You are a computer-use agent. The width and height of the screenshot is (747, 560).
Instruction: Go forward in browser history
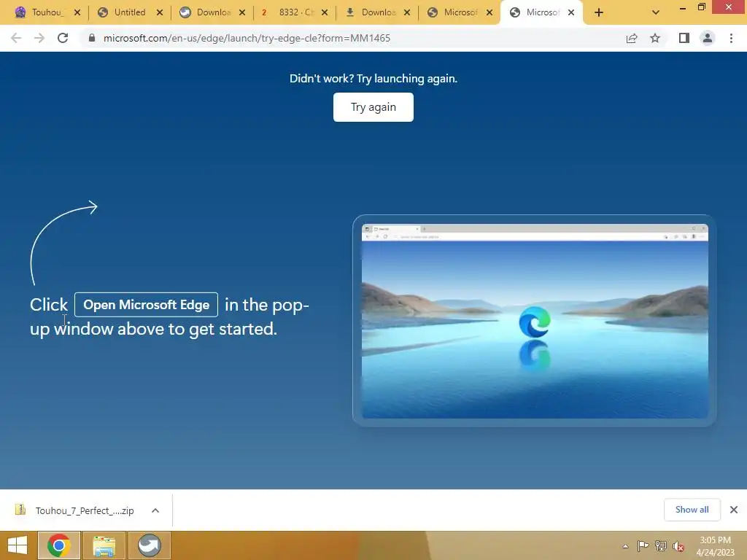click(x=39, y=38)
